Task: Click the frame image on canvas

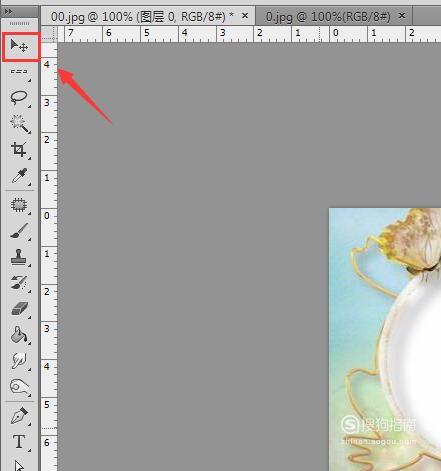Action: pyautogui.click(x=385, y=339)
